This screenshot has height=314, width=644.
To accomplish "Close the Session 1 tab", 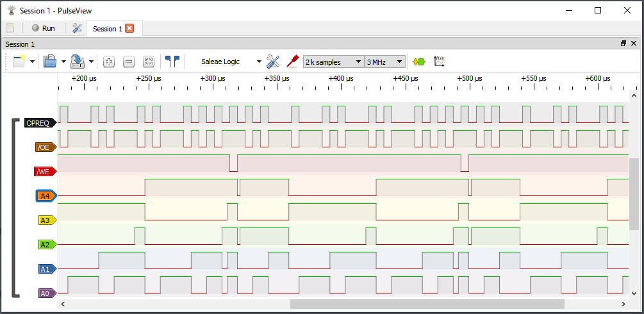I will 129,28.
